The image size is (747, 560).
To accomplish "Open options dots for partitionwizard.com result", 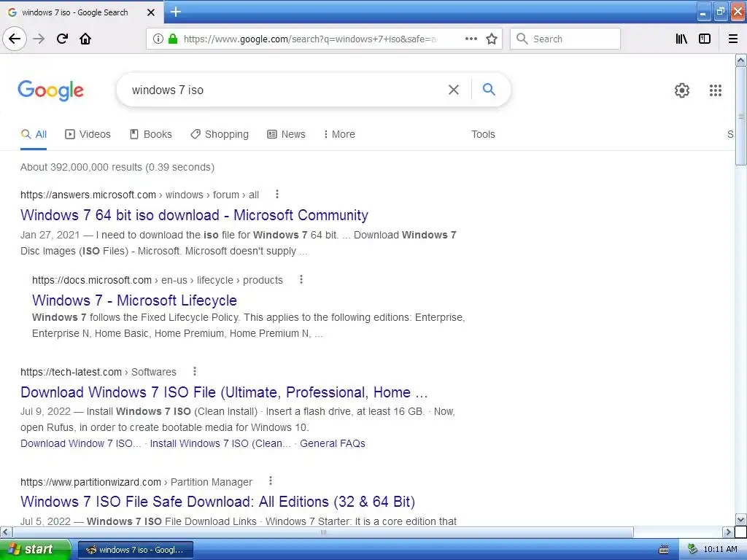I will (x=271, y=481).
